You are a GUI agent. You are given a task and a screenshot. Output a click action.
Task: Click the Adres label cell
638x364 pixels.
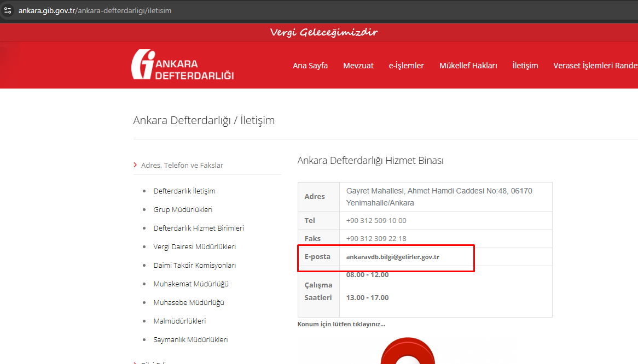318,197
